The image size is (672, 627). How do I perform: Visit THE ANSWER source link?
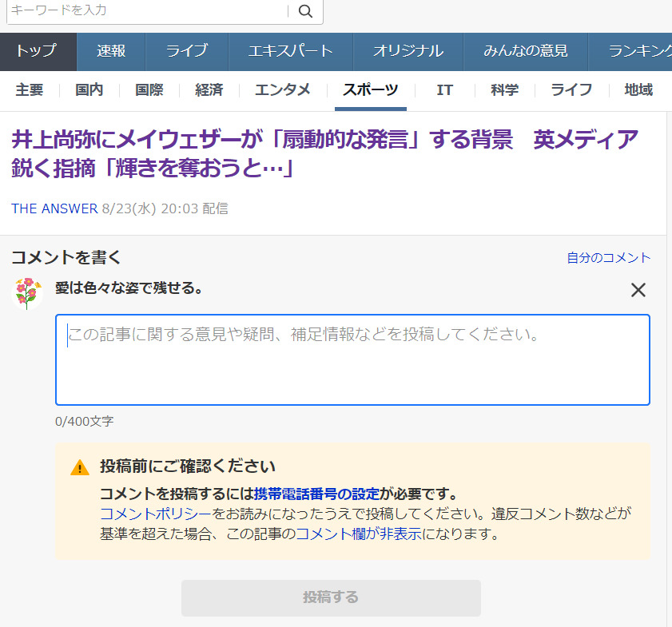pyautogui.click(x=54, y=208)
